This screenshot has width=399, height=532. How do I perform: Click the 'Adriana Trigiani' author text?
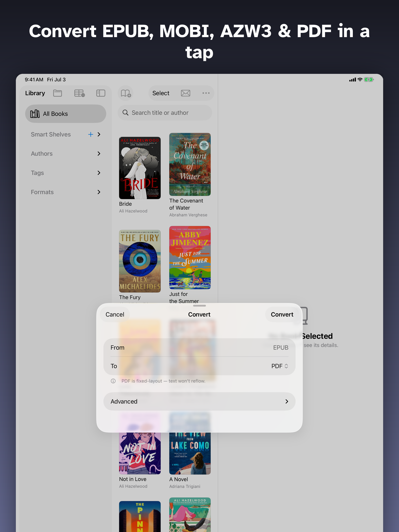(x=185, y=486)
